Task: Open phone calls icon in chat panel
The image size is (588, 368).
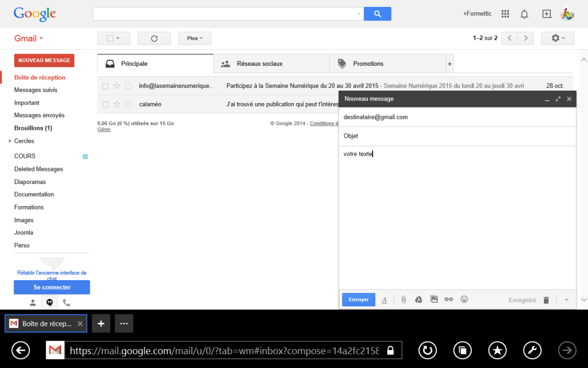Action: (x=67, y=303)
